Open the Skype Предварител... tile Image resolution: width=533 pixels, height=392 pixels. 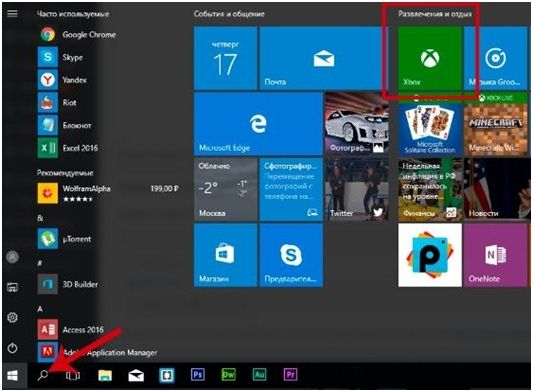pos(291,255)
